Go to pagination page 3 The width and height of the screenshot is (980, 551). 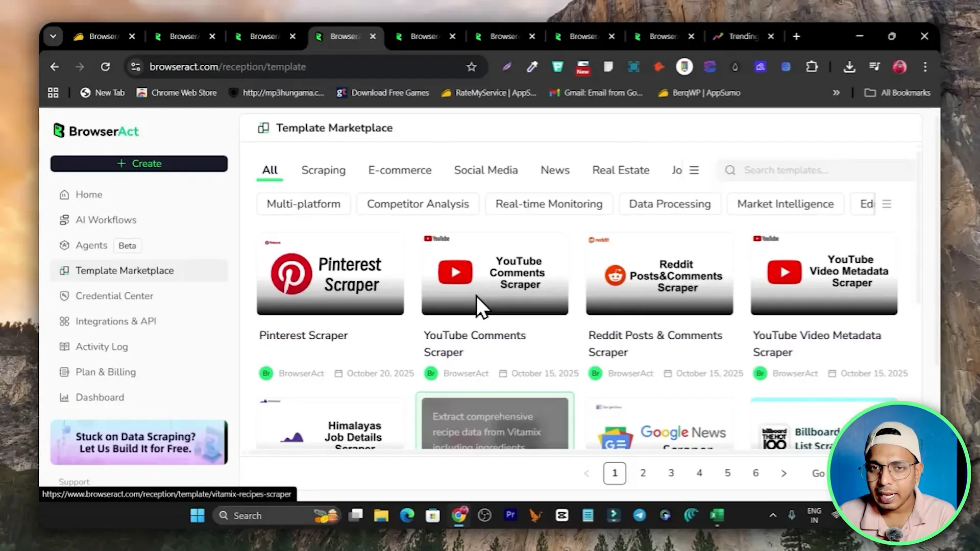click(671, 473)
